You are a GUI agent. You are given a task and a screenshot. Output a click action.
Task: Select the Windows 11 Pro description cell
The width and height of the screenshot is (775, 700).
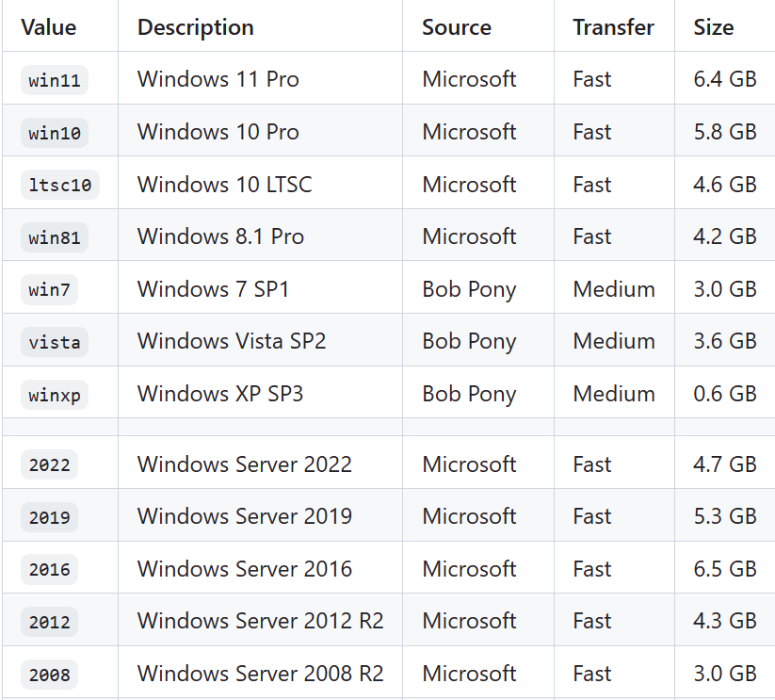[260, 78]
